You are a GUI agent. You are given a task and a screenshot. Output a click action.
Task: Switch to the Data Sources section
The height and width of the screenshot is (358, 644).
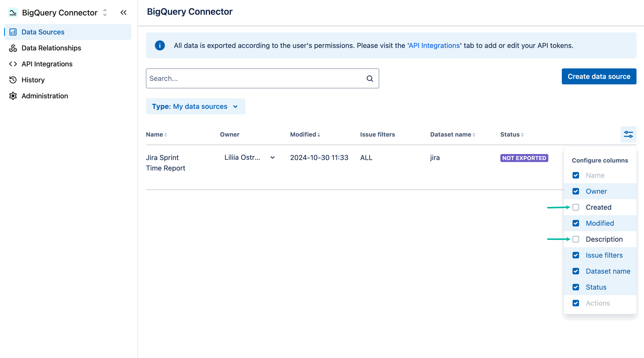(x=43, y=32)
